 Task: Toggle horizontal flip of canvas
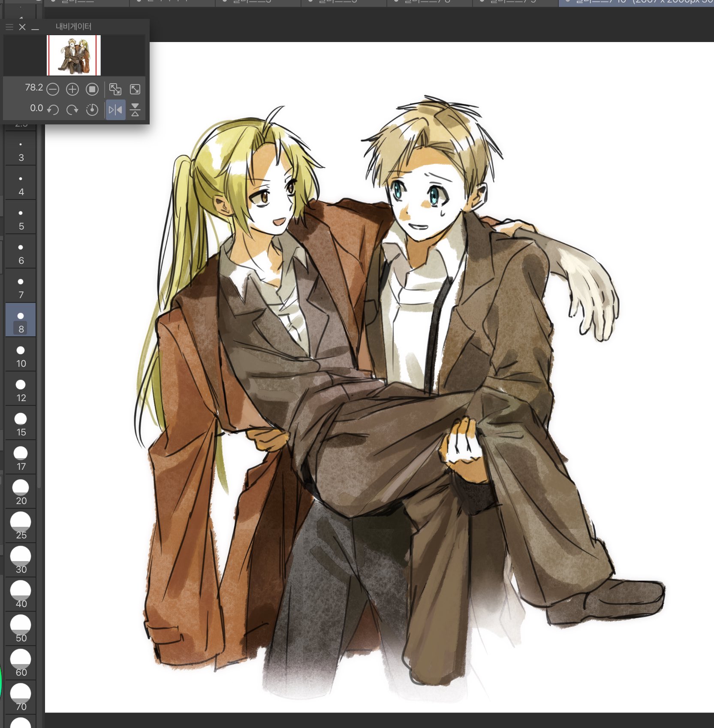tap(115, 110)
